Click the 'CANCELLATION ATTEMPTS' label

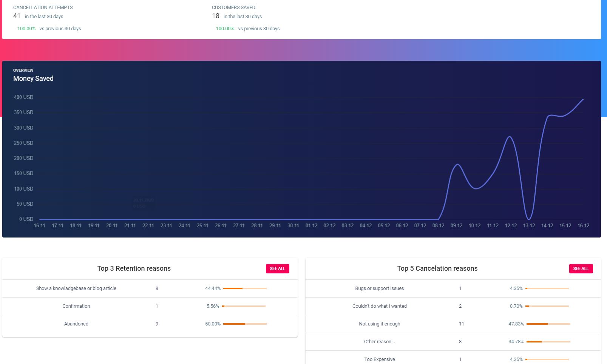coord(43,7)
